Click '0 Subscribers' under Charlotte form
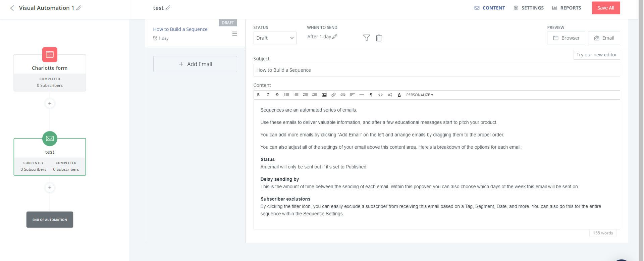Screen dimensions: 644x261 tap(50, 86)
